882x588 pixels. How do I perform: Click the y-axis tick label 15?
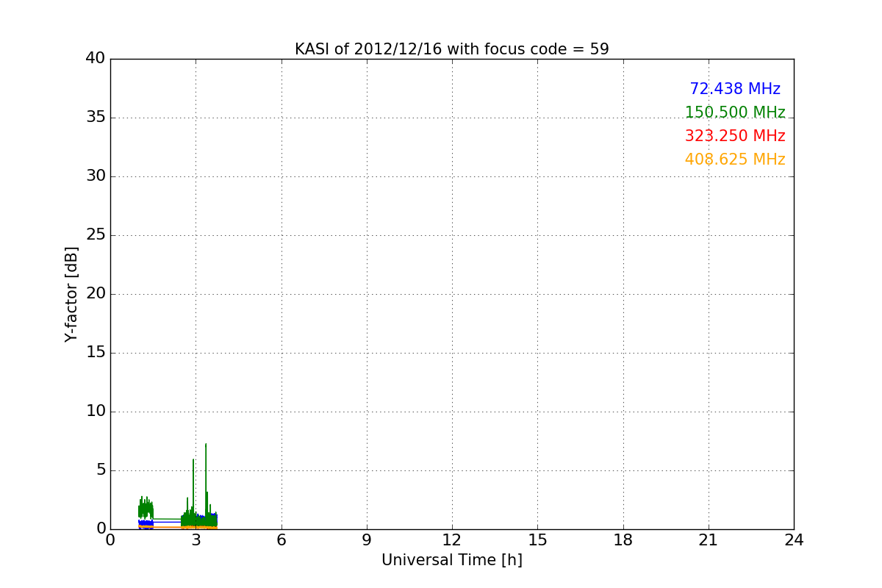[x=96, y=353]
